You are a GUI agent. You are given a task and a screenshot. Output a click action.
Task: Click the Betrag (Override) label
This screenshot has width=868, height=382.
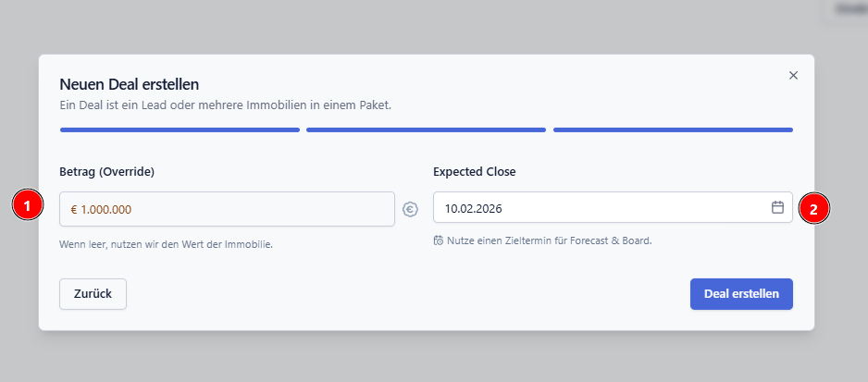click(106, 171)
